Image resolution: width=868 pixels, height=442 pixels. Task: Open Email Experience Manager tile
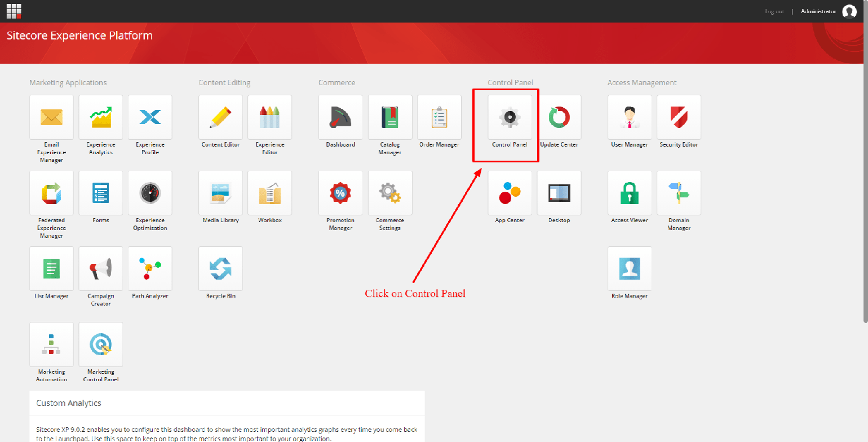click(51, 117)
